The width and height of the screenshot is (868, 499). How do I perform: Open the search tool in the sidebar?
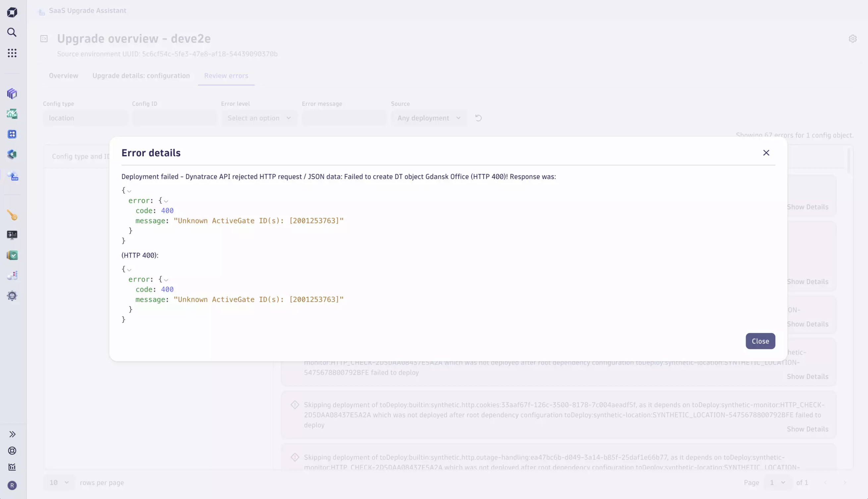12,32
